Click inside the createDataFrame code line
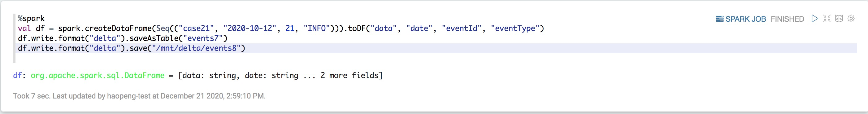This screenshot has width=868, height=114. click(281, 28)
